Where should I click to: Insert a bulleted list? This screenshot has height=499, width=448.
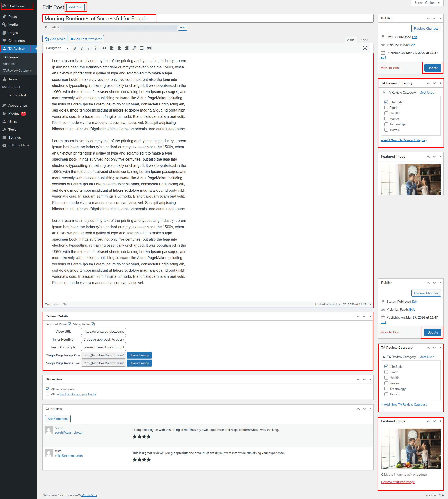point(89,48)
